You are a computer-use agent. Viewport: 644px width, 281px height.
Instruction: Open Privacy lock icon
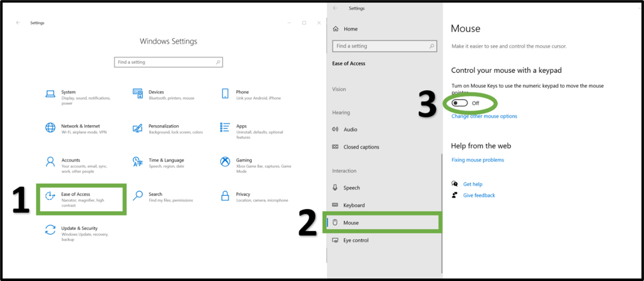225,196
